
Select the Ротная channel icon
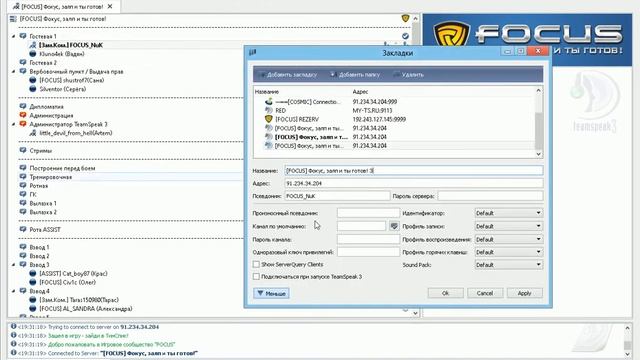coord(23,185)
